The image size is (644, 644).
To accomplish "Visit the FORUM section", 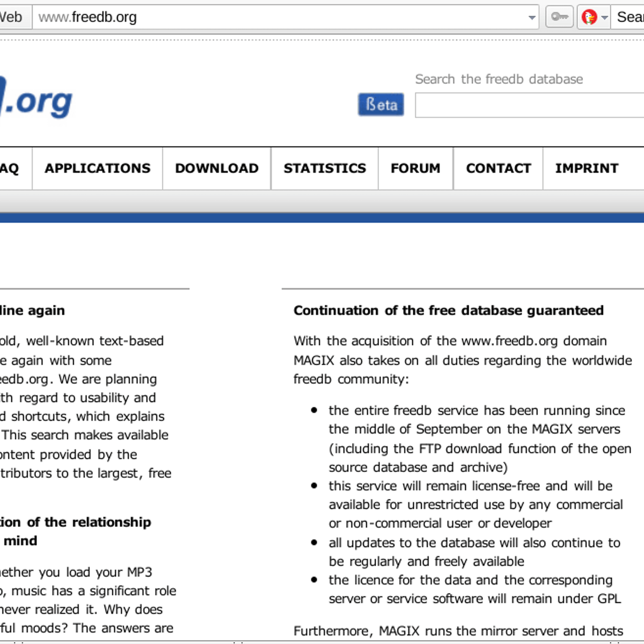I will [x=415, y=168].
